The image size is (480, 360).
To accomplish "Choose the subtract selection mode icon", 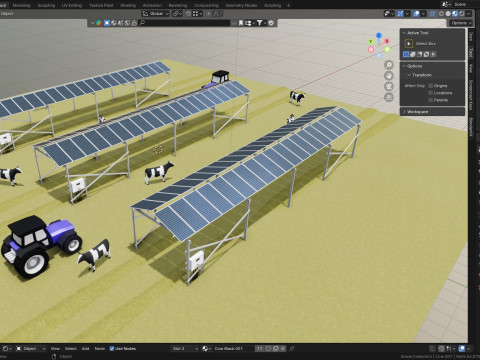I will tap(419, 54).
